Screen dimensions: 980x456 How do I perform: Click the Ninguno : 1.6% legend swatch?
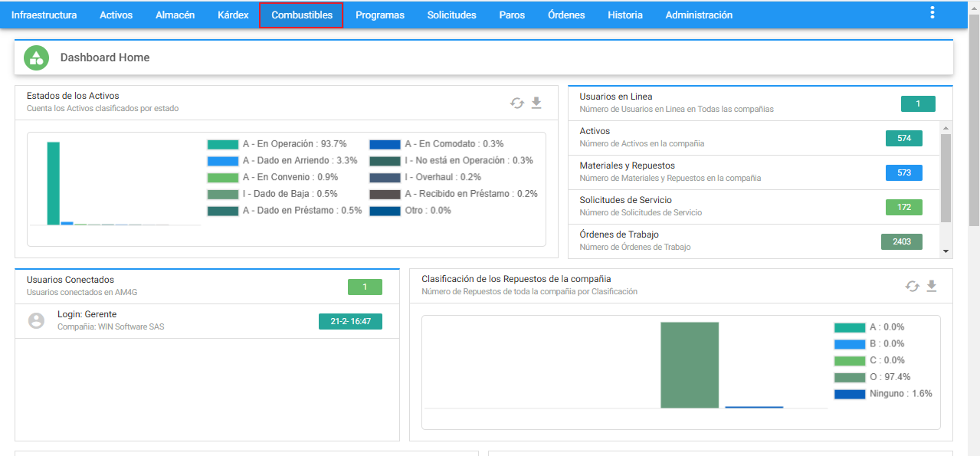pos(850,394)
